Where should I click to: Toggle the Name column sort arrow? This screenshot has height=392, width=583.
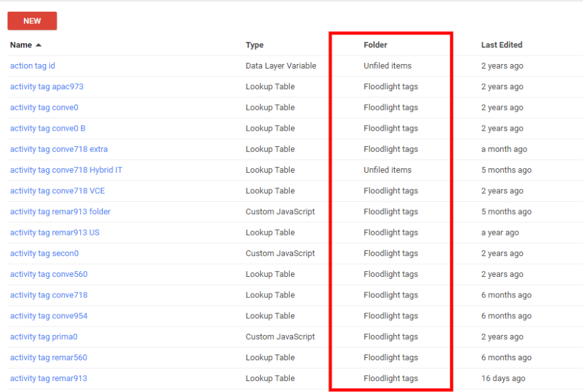(38, 45)
